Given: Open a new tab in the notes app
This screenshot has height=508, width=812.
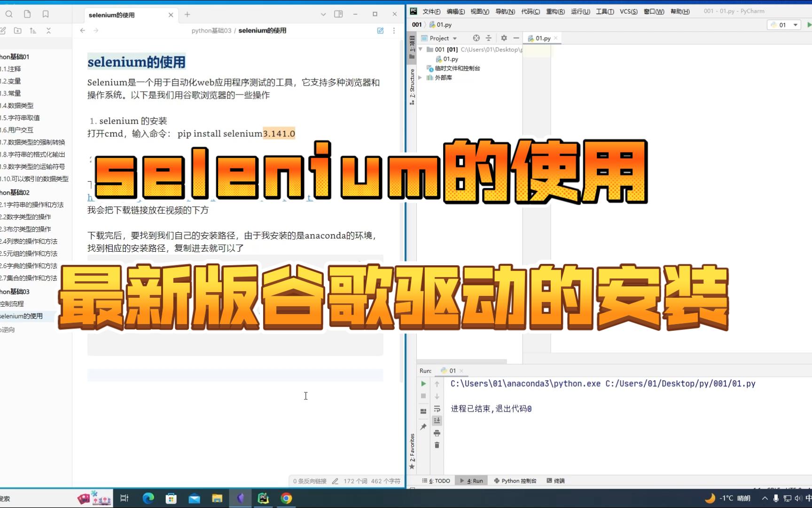Looking at the screenshot, I should point(187,15).
